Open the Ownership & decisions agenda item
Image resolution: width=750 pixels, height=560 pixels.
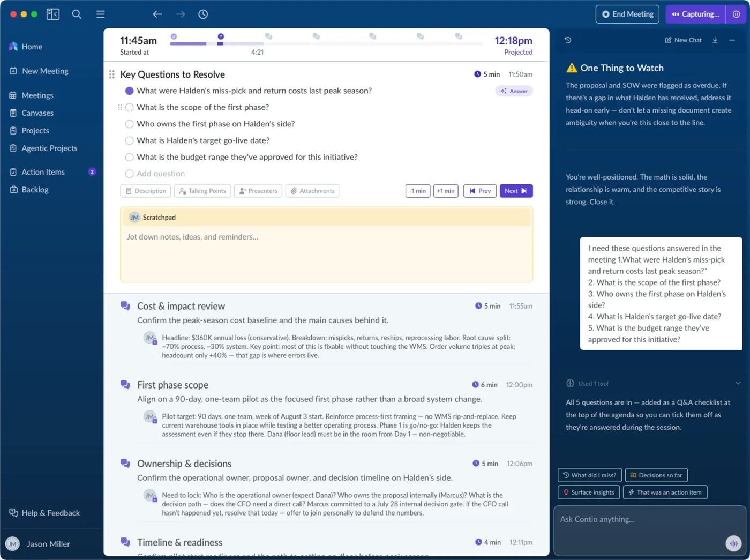(184, 464)
